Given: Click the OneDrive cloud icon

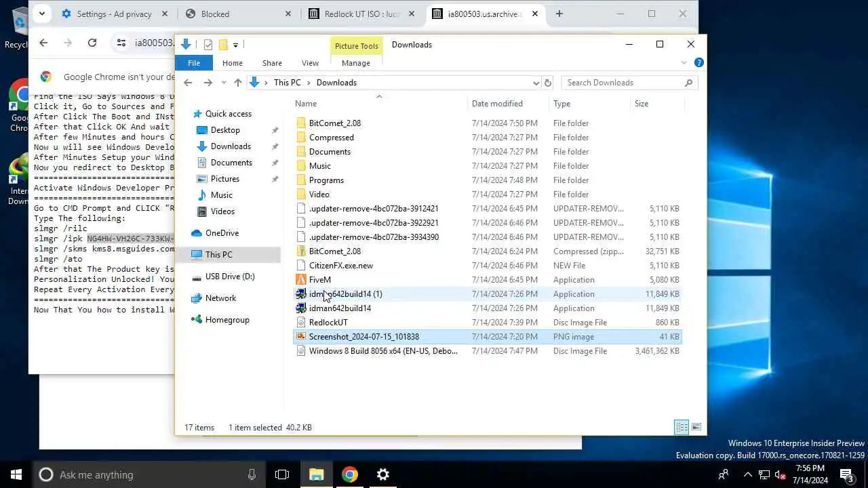Looking at the screenshot, I should click(197, 233).
